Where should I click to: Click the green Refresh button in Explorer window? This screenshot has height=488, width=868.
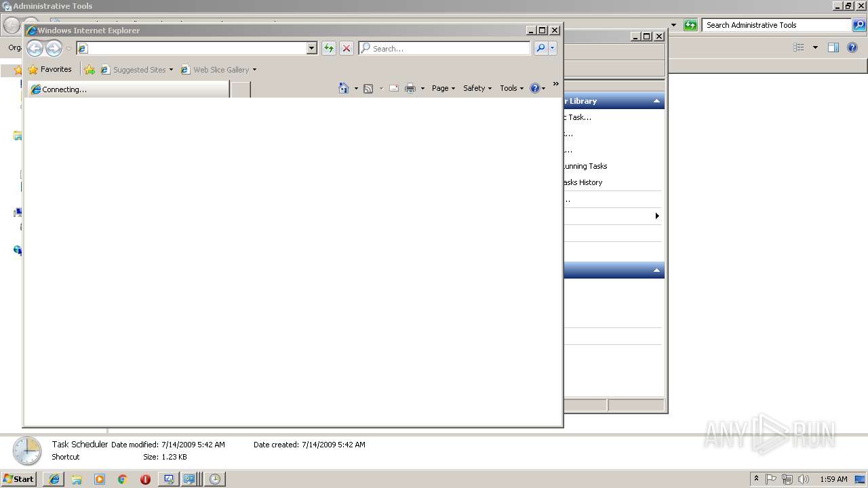(690, 25)
